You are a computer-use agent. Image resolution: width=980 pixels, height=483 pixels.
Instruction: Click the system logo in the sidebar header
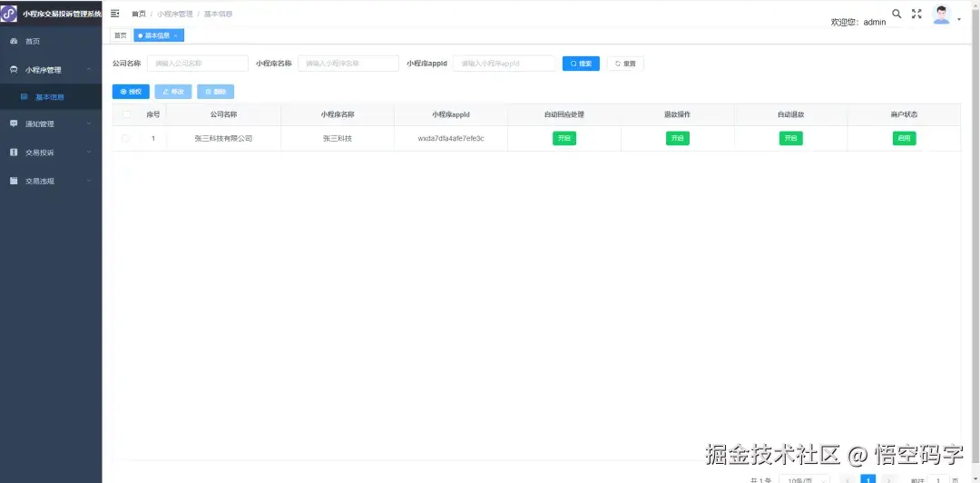pos(9,13)
